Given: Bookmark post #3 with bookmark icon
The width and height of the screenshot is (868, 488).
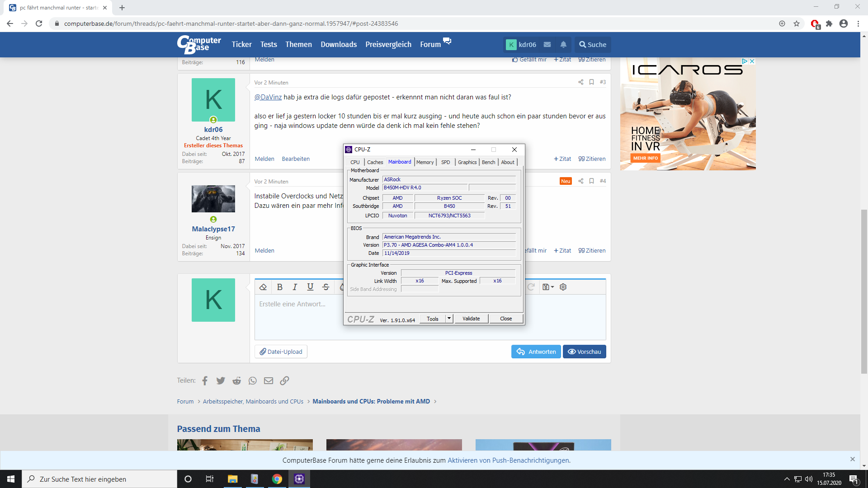Looking at the screenshot, I should [591, 82].
